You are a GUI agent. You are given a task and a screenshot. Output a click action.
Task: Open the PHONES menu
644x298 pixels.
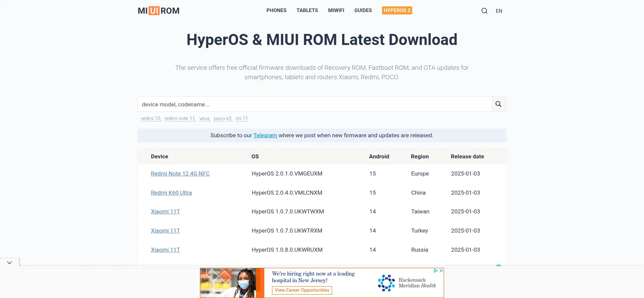pos(276,10)
